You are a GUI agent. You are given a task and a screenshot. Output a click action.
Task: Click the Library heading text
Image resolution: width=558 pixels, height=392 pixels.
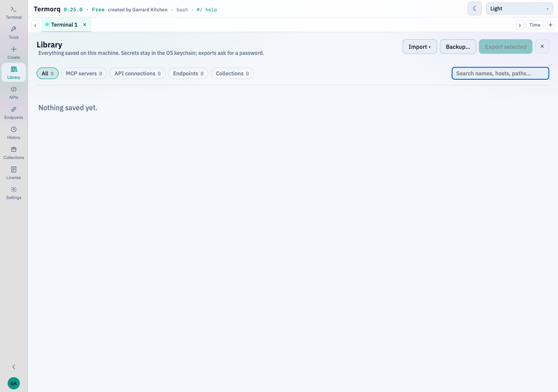click(49, 45)
